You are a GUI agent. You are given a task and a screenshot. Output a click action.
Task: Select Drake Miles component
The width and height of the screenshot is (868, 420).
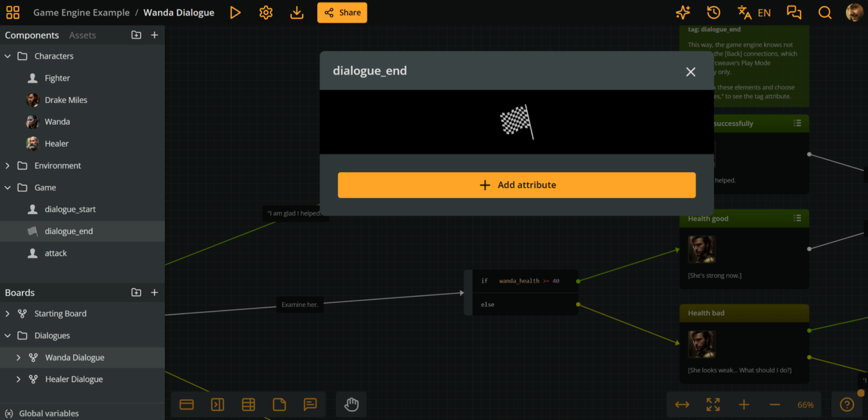[82, 100]
